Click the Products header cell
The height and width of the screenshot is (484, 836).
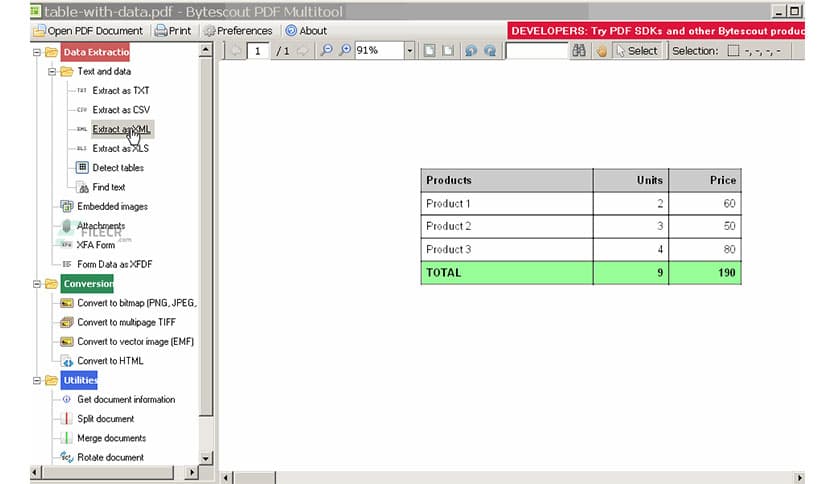point(507,180)
